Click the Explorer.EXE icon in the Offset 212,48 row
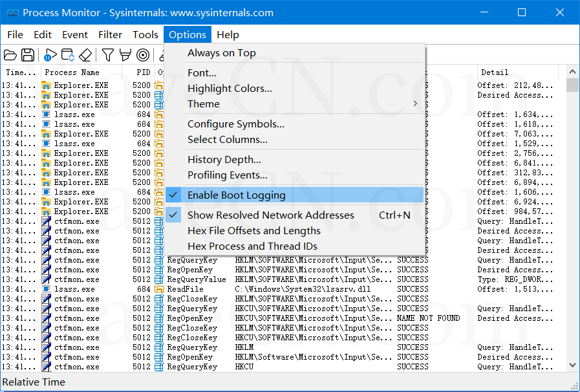Screen dimensions: 580x392 [x=47, y=85]
